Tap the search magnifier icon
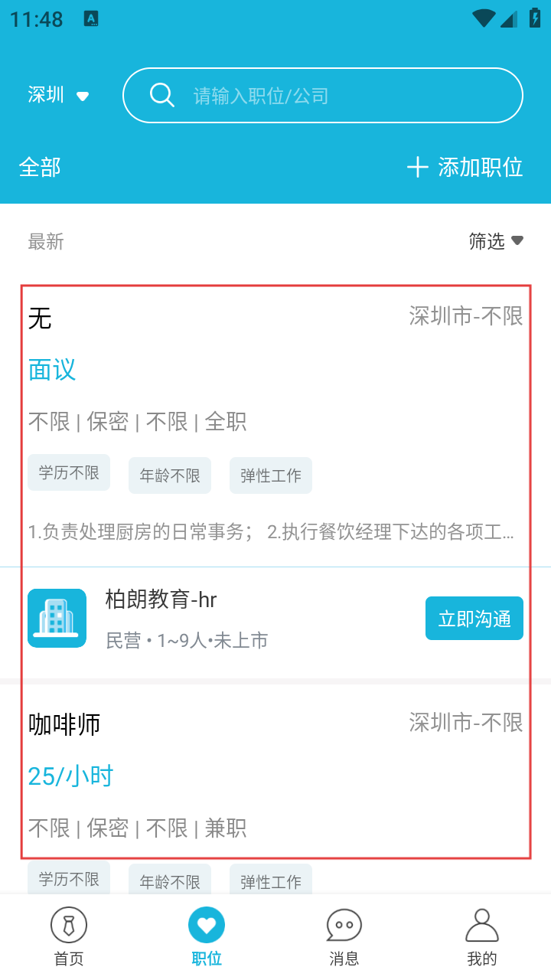Viewport: 551px width, 980px height. point(161,95)
